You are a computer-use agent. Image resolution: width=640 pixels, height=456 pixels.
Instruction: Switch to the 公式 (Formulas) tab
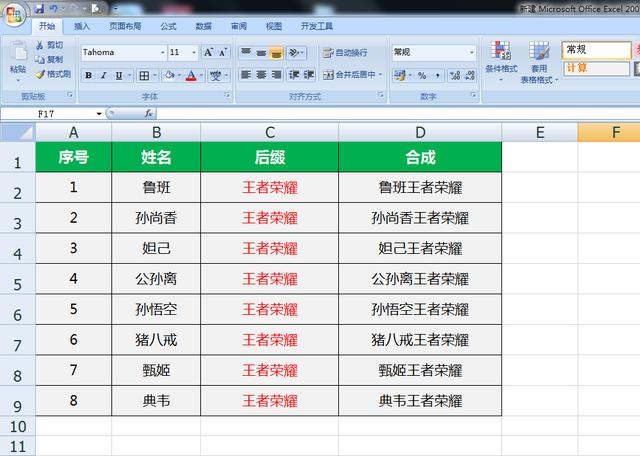pos(168,27)
